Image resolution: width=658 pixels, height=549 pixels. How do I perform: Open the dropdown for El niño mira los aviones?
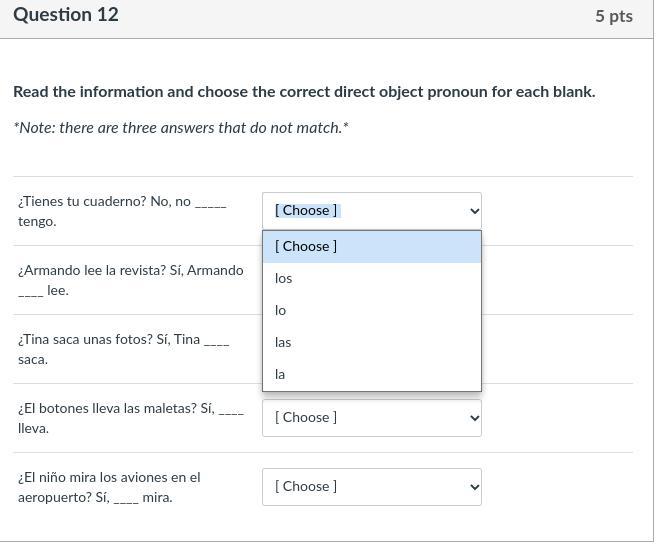[x=371, y=487]
